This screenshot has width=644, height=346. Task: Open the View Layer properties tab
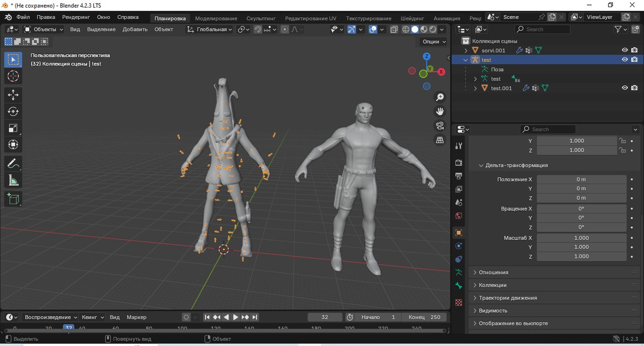click(x=458, y=189)
